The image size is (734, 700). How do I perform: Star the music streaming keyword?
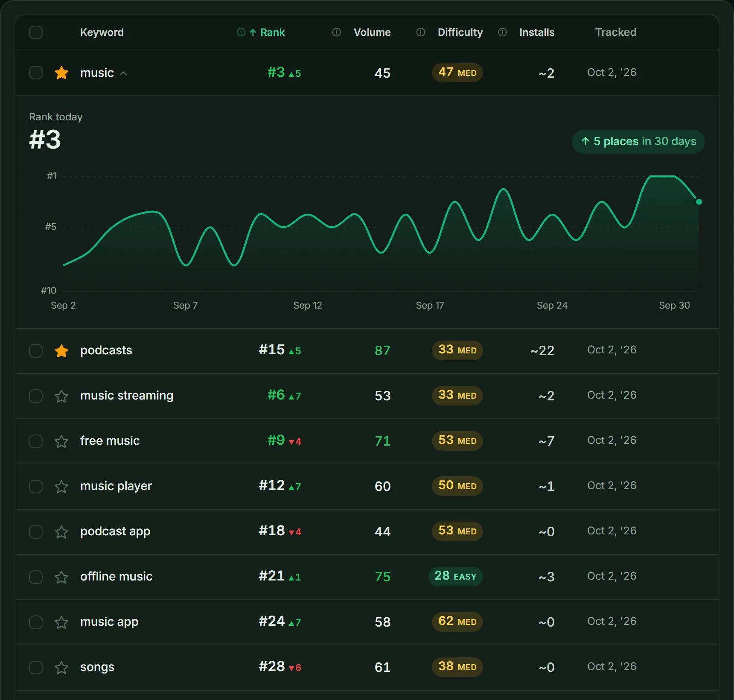[x=61, y=396]
